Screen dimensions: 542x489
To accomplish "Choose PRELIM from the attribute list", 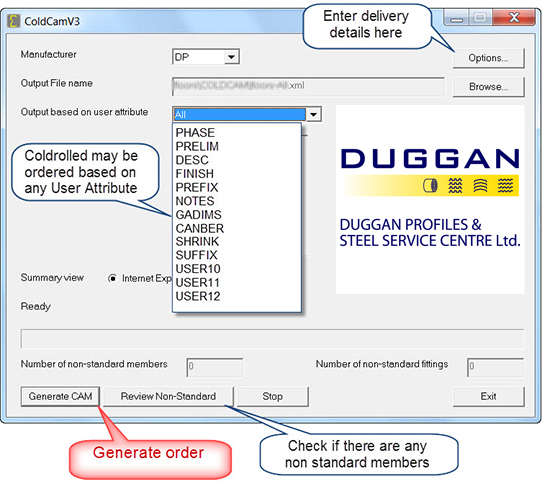I will 197,146.
